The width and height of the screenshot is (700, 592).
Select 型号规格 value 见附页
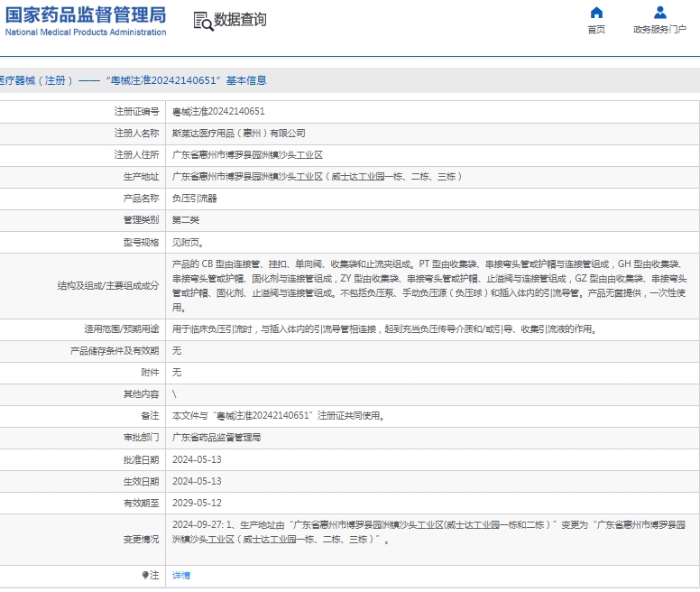[x=189, y=243]
